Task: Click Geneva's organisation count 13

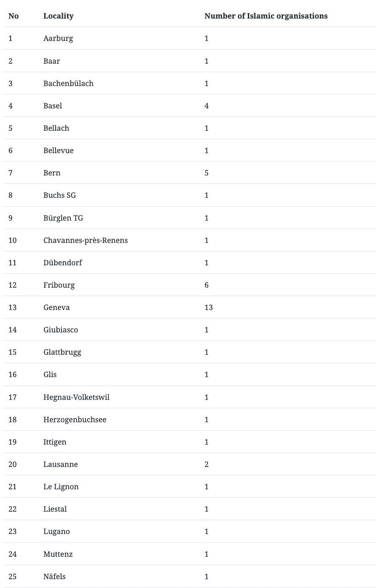Action: tap(209, 307)
